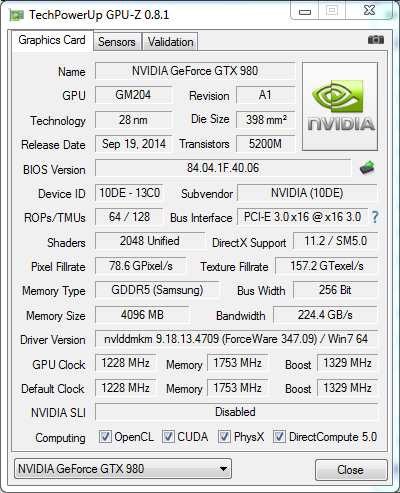Viewport: 400px width, 493px height.
Task: Click the Transistors field 5200M
Action: tap(266, 144)
